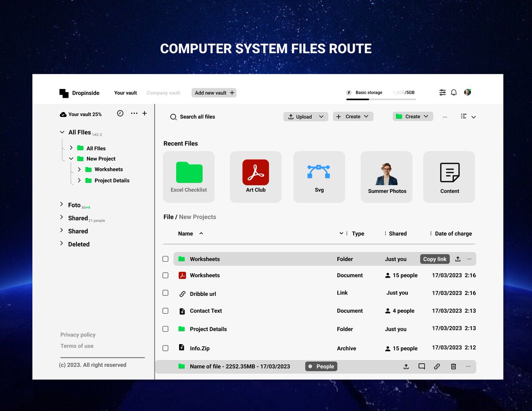Screen dimensions: 532x411
Task: Check the Contact Text row checkbox
Action: click(165, 311)
